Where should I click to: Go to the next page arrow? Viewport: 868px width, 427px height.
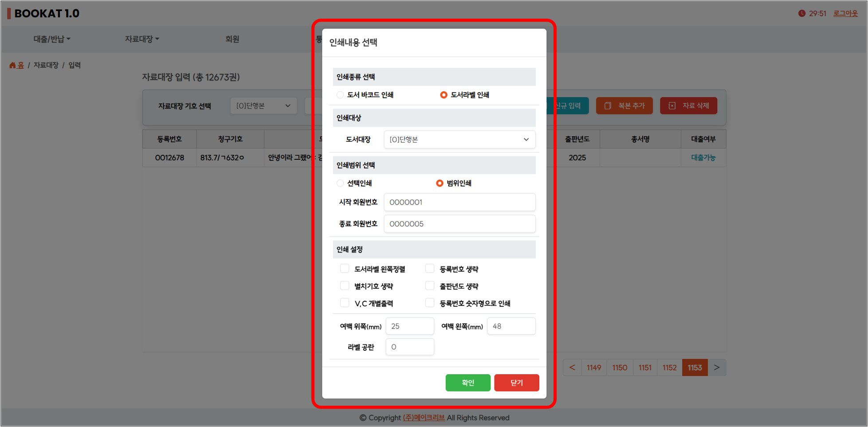(x=716, y=368)
